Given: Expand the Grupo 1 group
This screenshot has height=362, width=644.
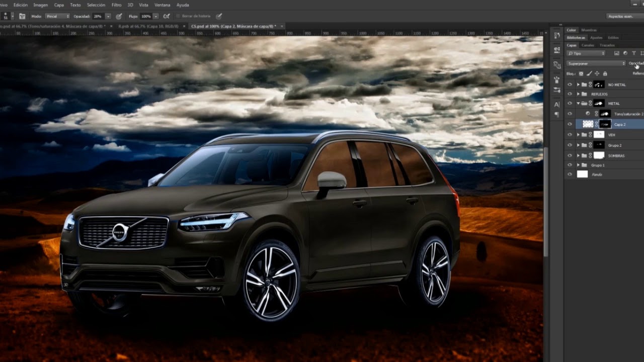Looking at the screenshot, I should click(578, 165).
